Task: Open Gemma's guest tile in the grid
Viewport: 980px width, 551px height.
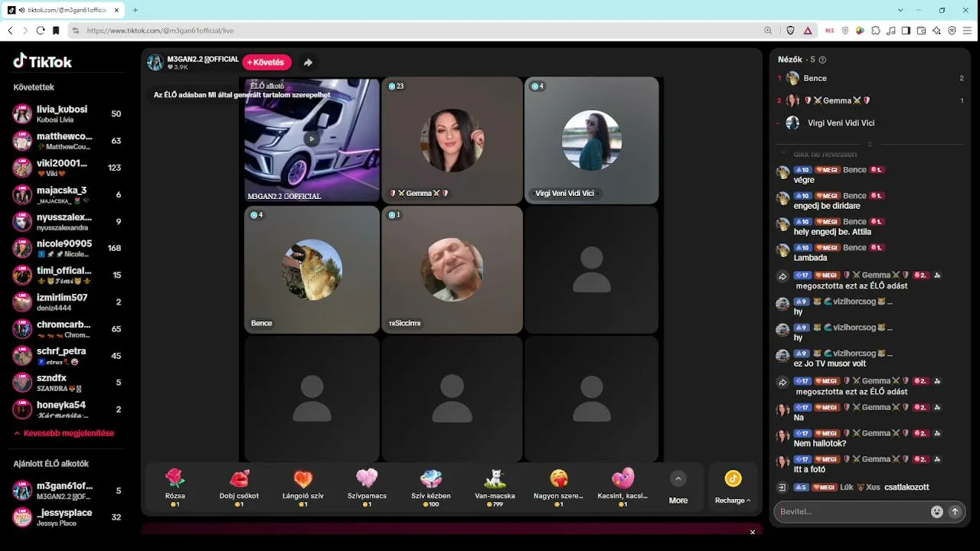Action: 452,140
